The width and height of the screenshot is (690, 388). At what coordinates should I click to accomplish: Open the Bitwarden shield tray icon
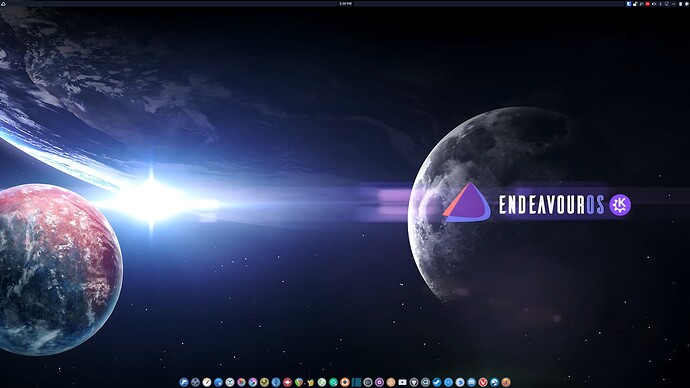[x=629, y=4]
